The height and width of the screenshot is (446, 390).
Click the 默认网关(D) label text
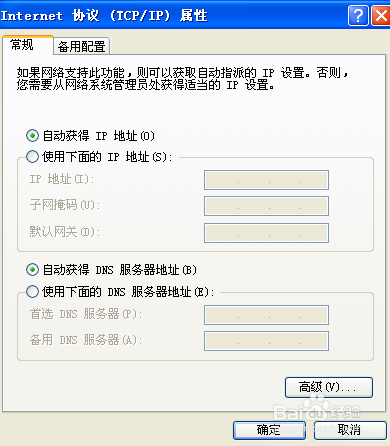point(65,231)
